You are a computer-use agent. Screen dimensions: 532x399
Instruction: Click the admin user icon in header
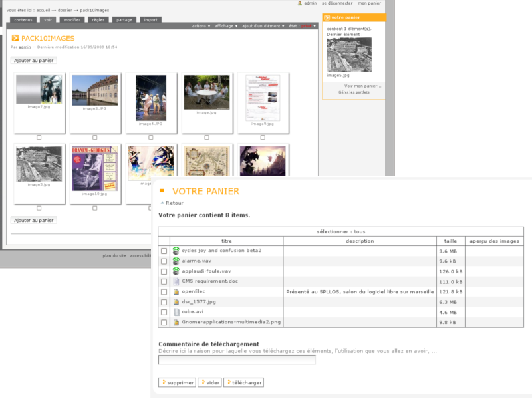coord(300,3)
